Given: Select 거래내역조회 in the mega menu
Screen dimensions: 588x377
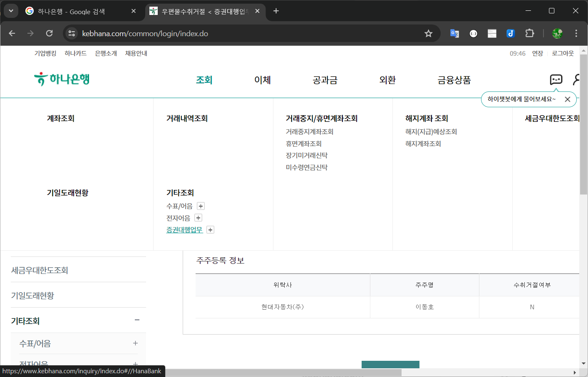Looking at the screenshot, I should click(187, 118).
